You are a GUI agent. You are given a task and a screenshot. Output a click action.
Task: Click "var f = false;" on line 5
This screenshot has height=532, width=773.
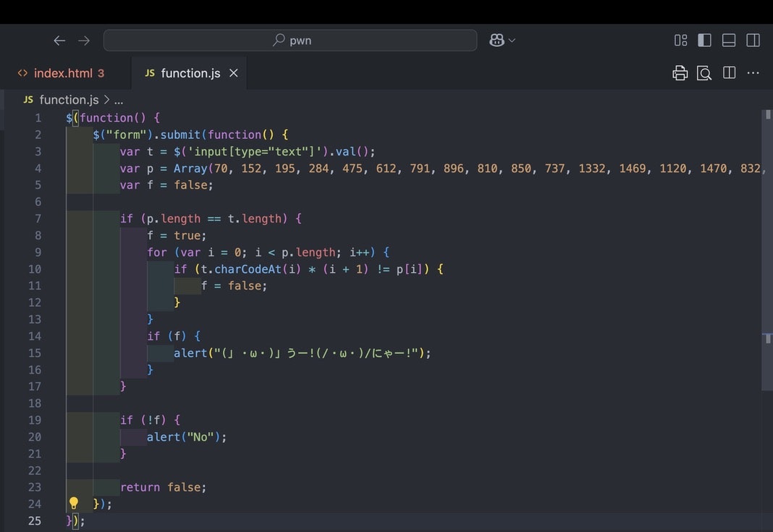click(x=166, y=185)
